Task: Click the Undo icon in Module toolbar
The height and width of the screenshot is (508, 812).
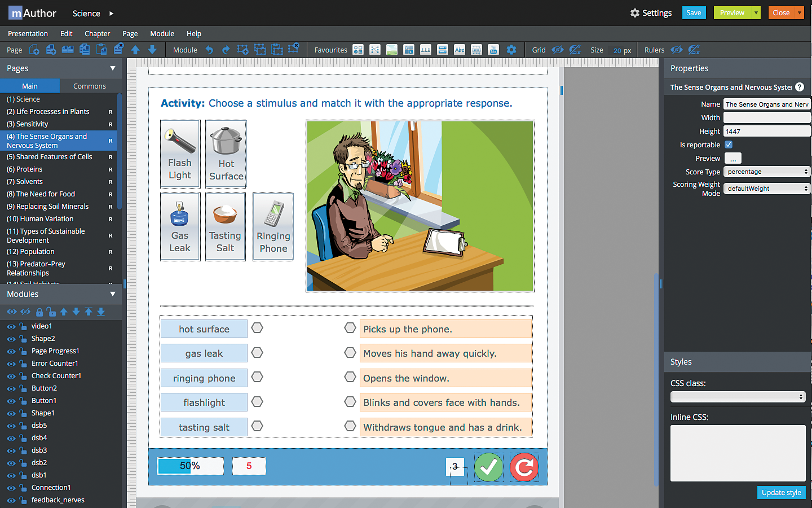Action: click(208, 50)
